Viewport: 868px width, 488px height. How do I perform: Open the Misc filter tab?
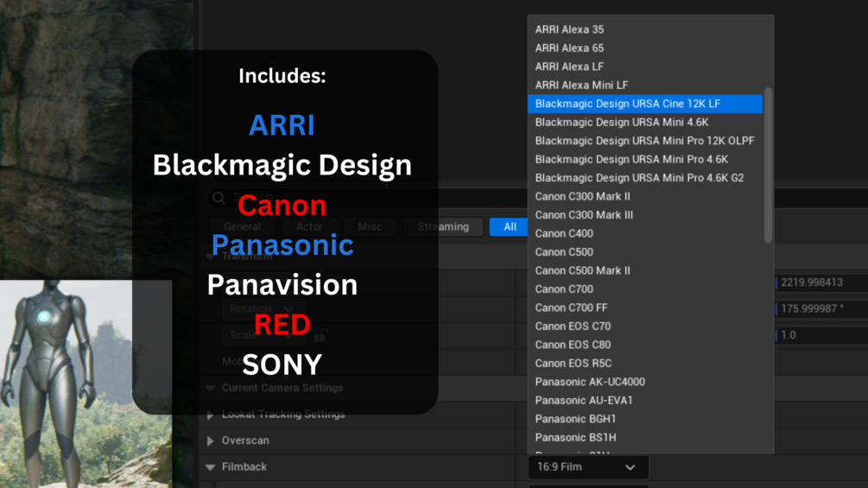coord(370,227)
